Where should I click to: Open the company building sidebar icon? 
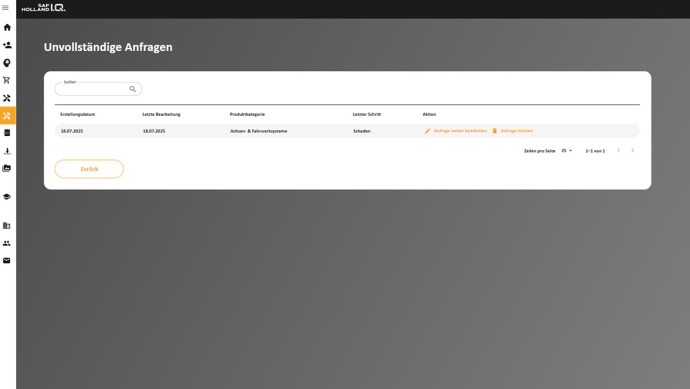click(7, 225)
